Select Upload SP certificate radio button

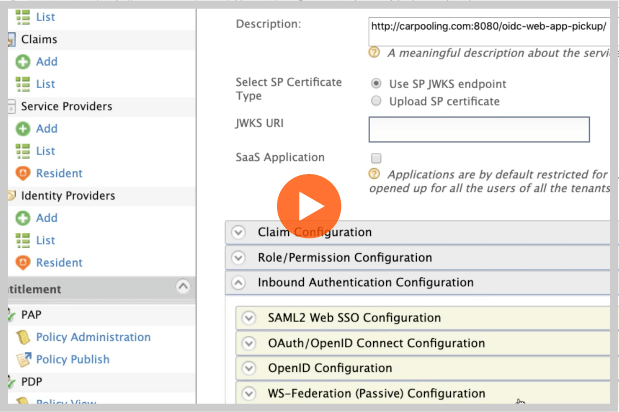pos(376,101)
